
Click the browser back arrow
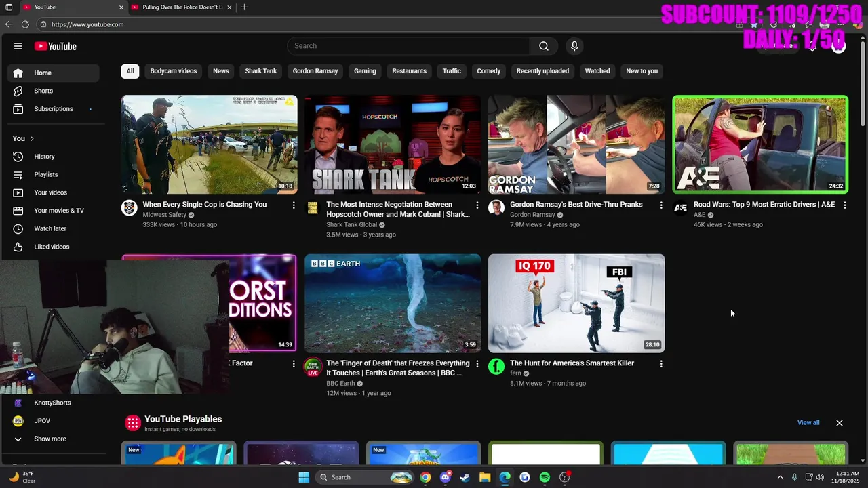[x=9, y=24]
